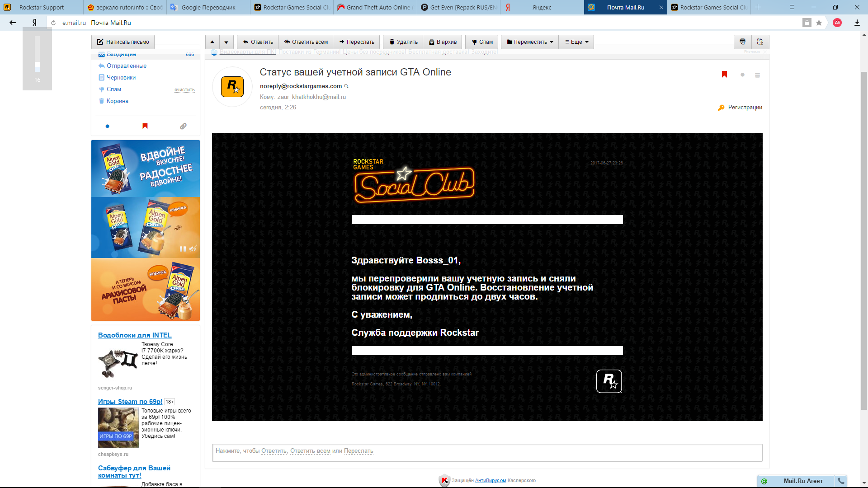The image size is (868, 488).
Task: Click the red flag on this email
Action: (724, 75)
